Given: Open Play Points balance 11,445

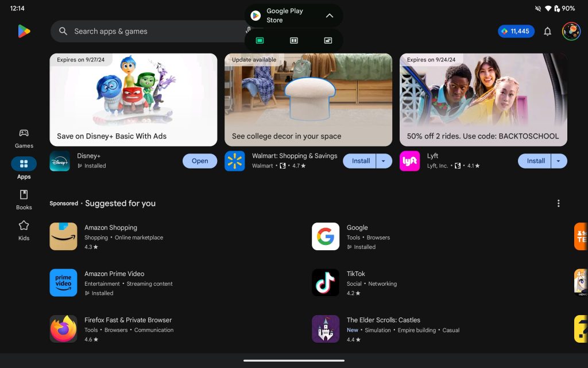Looking at the screenshot, I should tap(516, 32).
